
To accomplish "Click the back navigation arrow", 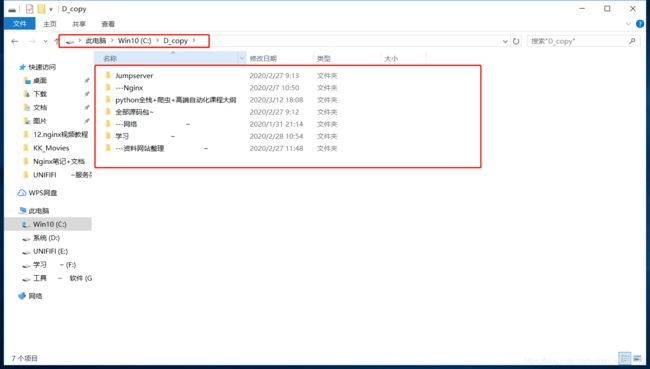I will 15,41.
